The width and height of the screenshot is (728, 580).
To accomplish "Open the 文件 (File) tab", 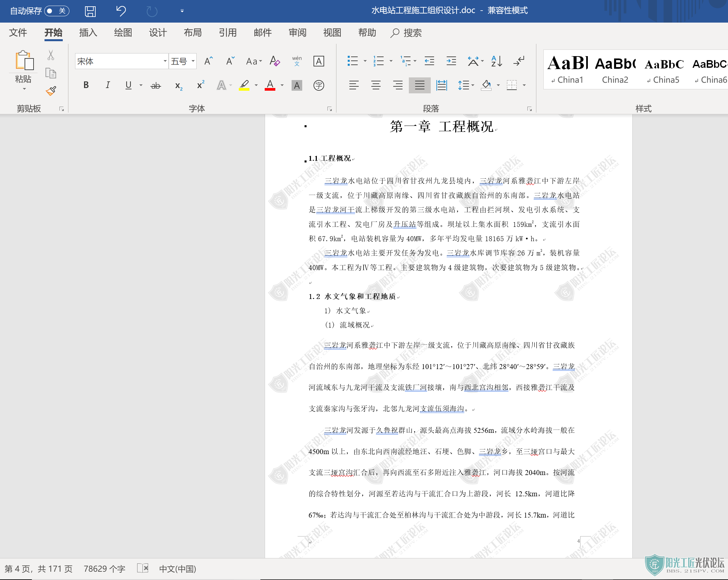I will click(18, 33).
